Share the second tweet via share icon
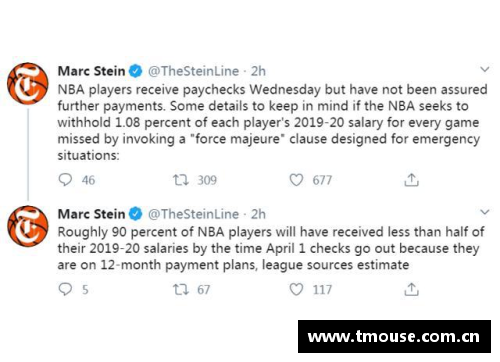 [411, 289]
